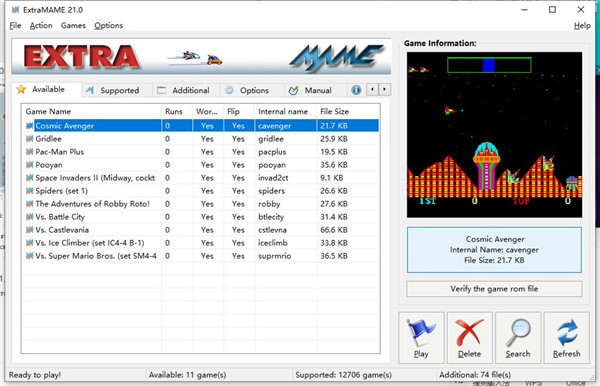Viewport: 600px width, 386px height.
Task: Click Verify the game rom file button
Action: 494,289
